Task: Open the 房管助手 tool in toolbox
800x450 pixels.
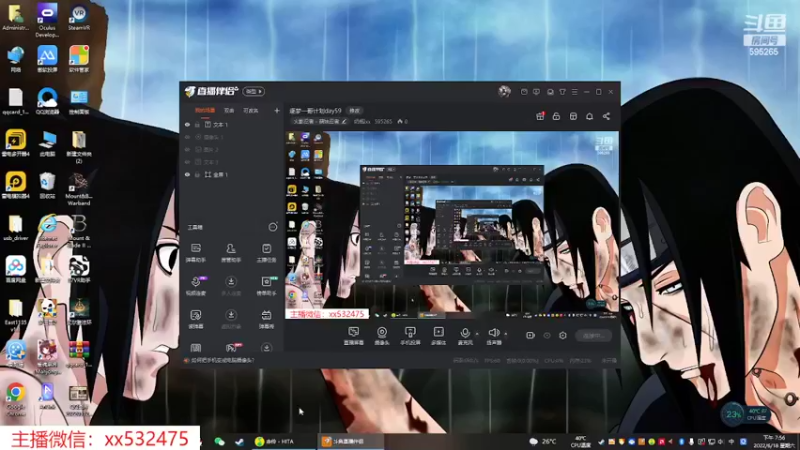Action: pos(231,253)
